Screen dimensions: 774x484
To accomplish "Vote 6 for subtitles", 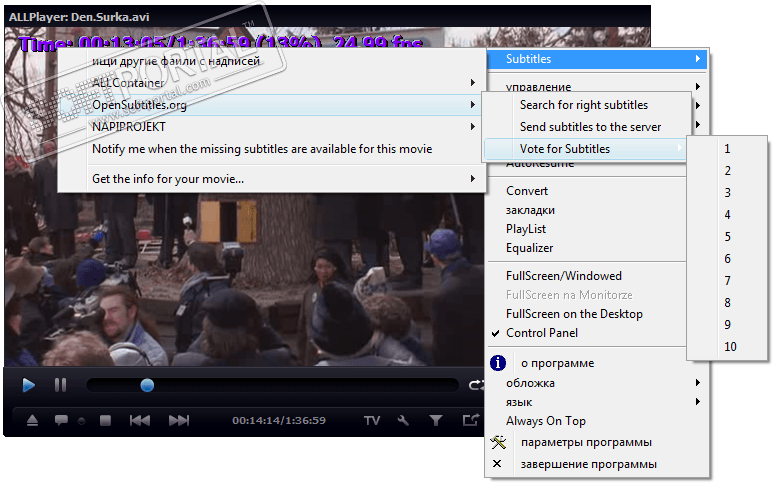I will [727, 259].
